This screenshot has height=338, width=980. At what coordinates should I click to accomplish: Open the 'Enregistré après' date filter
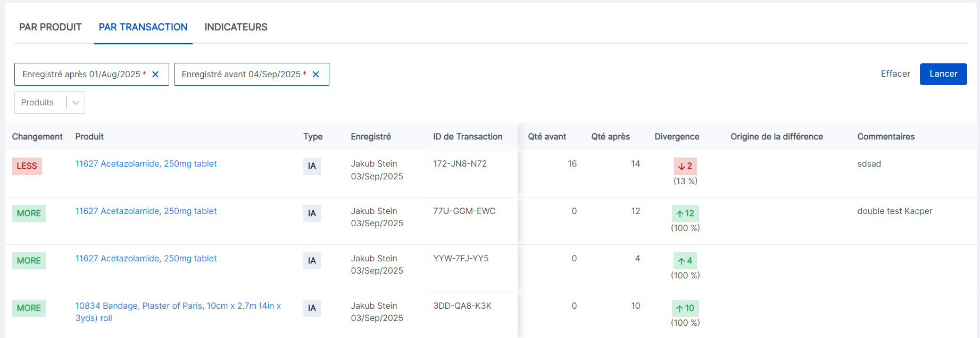(x=81, y=75)
